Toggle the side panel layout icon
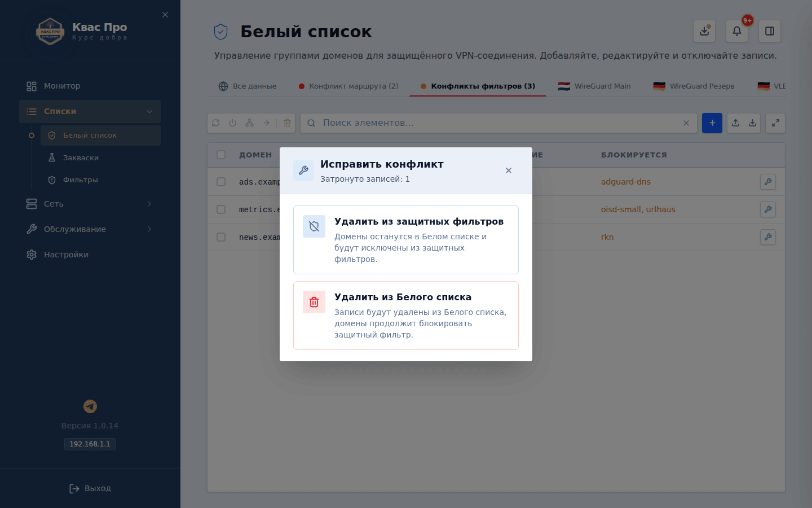Image resolution: width=812 pixels, height=508 pixels. (770, 31)
